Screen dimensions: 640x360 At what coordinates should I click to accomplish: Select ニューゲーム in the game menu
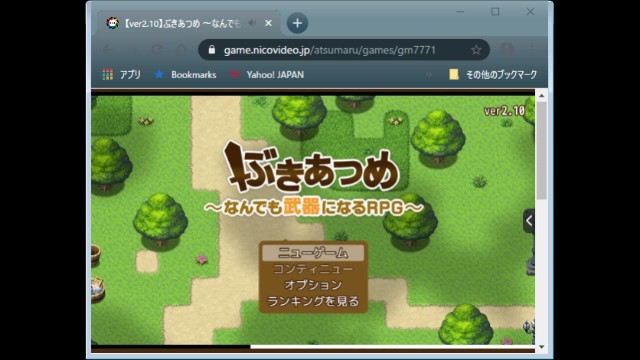313,253
